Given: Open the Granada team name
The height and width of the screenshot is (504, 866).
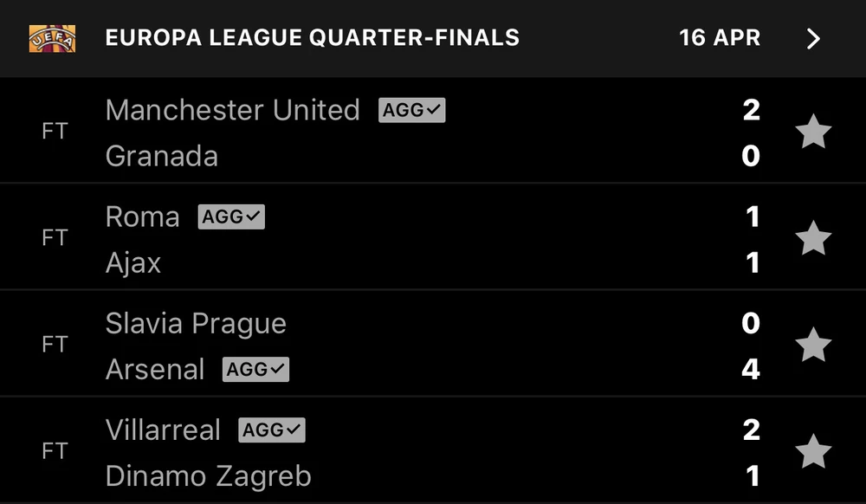Looking at the screenshot, I should tap(161, 156).
